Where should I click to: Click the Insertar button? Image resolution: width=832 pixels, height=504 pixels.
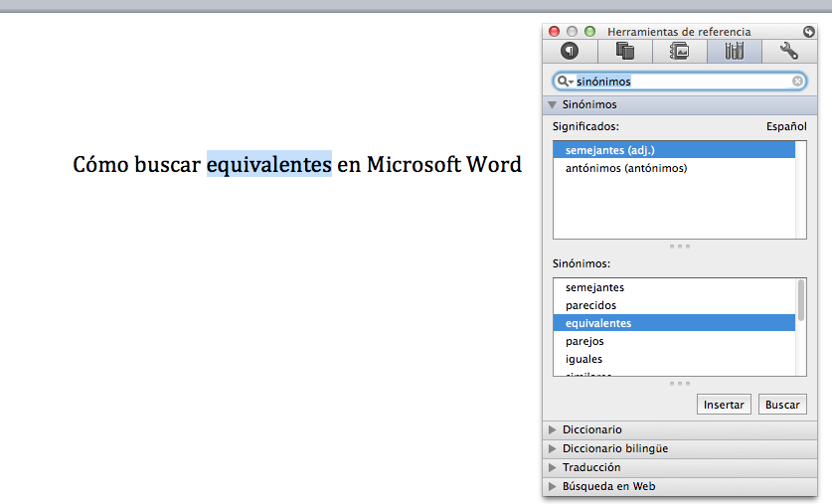coord(724,405)
